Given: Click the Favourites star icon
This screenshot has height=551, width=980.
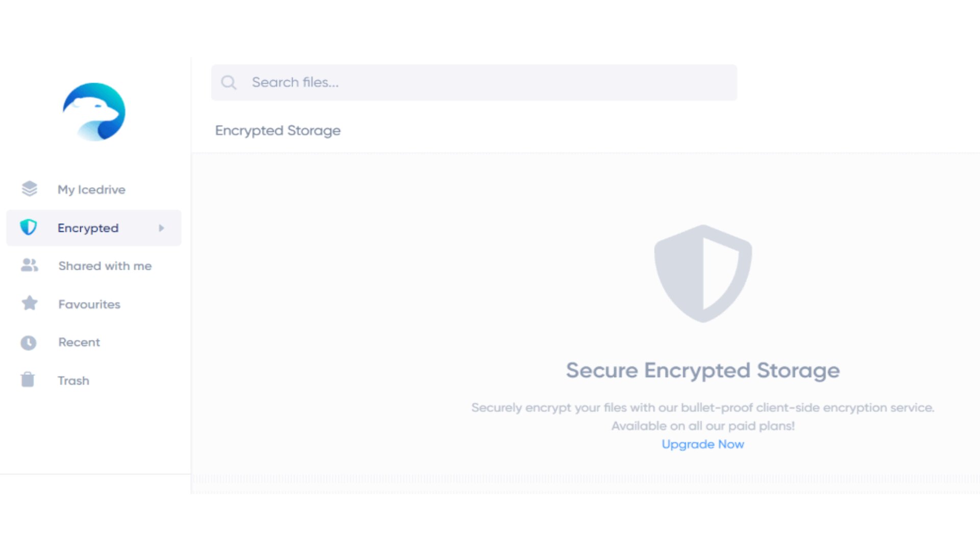Looking at the screenshot, I should click(30, 304).
